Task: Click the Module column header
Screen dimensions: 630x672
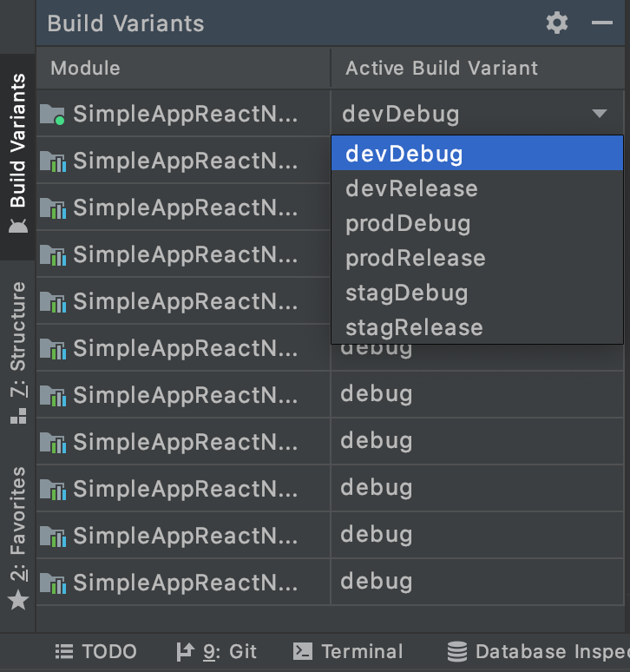Action: pyautogui.click(x=86, y=68)
